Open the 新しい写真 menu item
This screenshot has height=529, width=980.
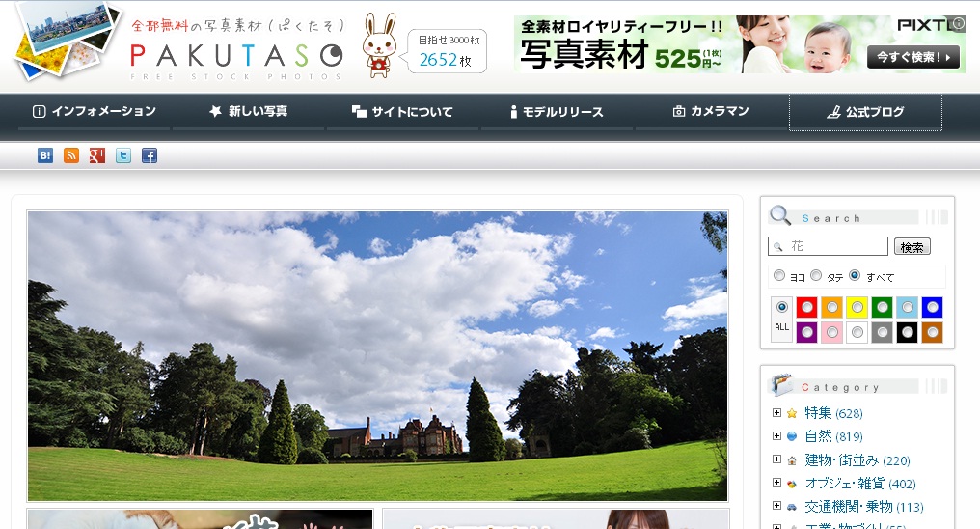pyautogui.click(x=248, y=112)
